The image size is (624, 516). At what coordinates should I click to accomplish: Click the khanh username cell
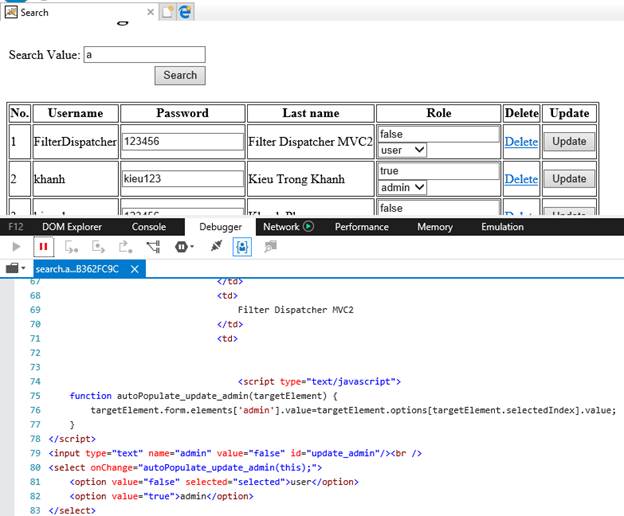[x=76, y=179]
